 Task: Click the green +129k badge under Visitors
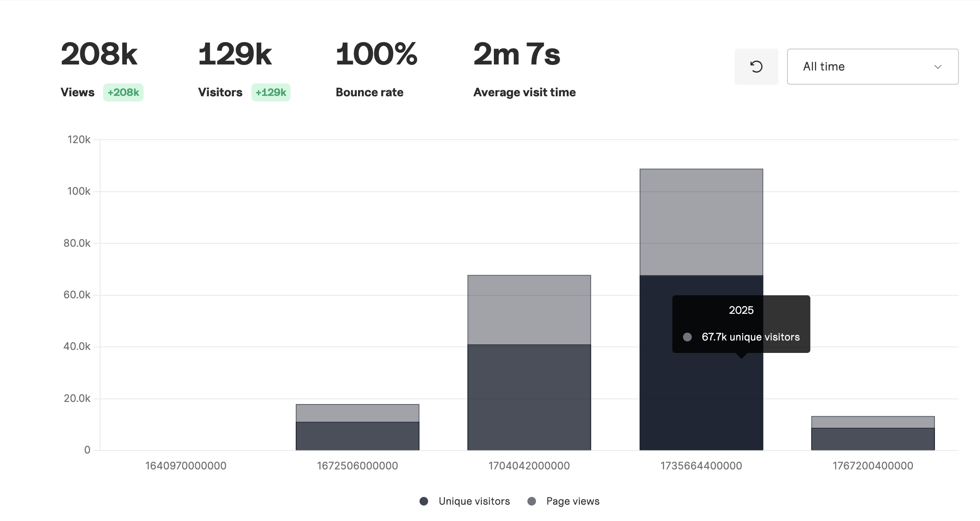coord(271,92)
